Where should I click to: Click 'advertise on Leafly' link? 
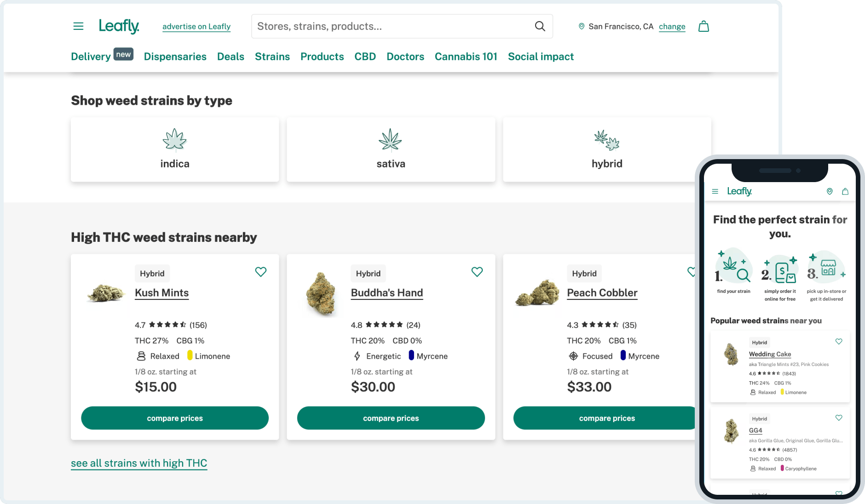pyautogui.click(x=196, y=27)
